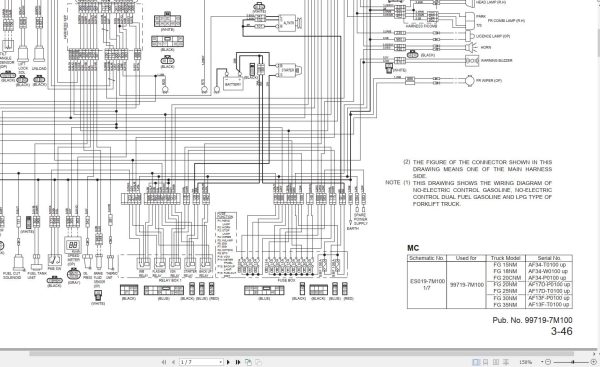
Task: Click the 'Truck Model' table header
Action: 505,258
